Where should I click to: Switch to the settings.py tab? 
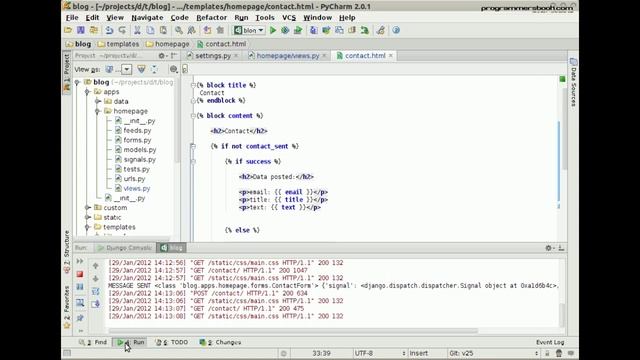(213, 56)
